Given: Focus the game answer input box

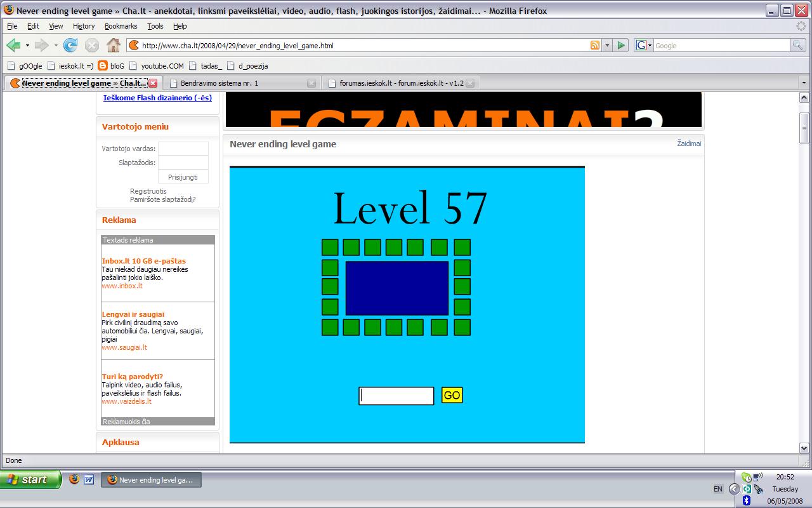Looking at the screenshot, I should coord(396,396).
